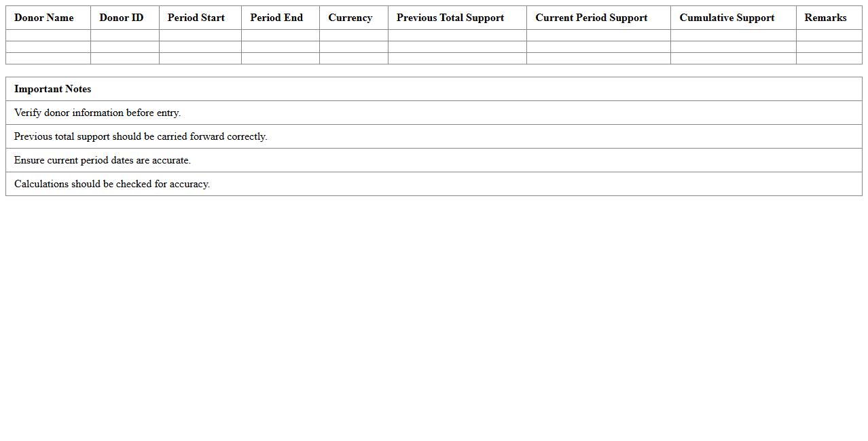
Task: Click the Current Period Support header
Action: [x=592, y=18]
